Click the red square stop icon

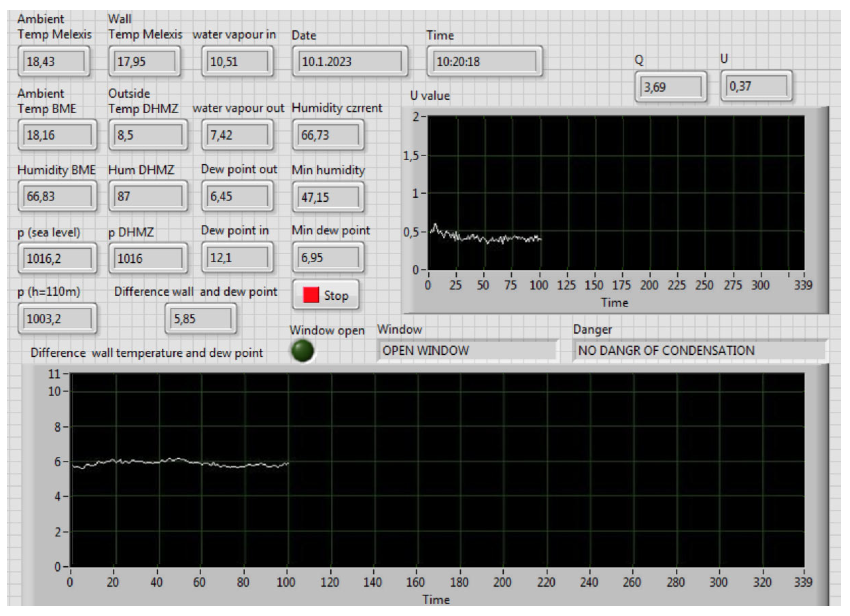tap(311, 295)
